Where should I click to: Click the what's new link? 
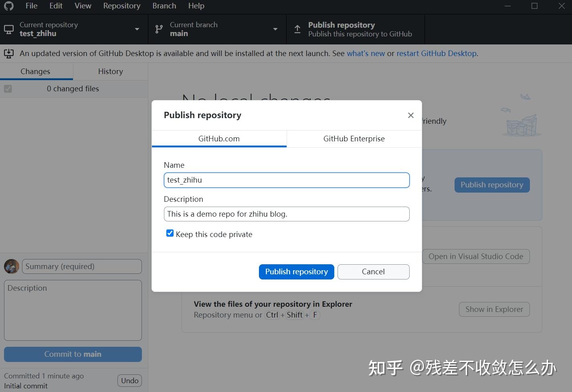(x=366, y=53)
